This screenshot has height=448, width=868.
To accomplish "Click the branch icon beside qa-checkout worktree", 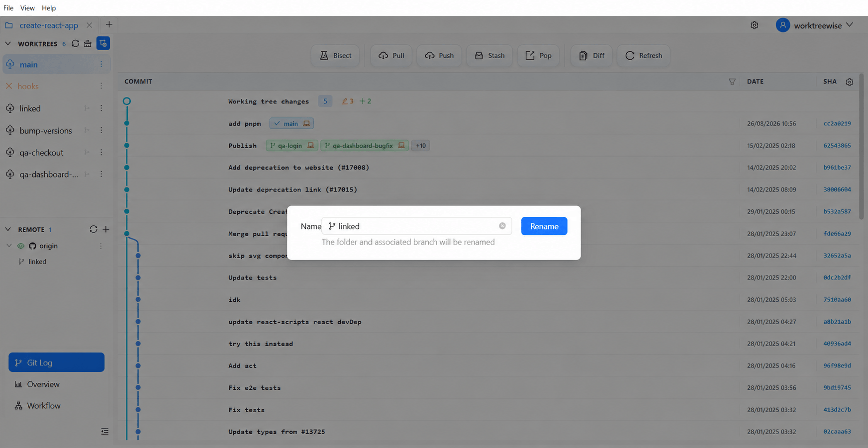I will [87, 152].
